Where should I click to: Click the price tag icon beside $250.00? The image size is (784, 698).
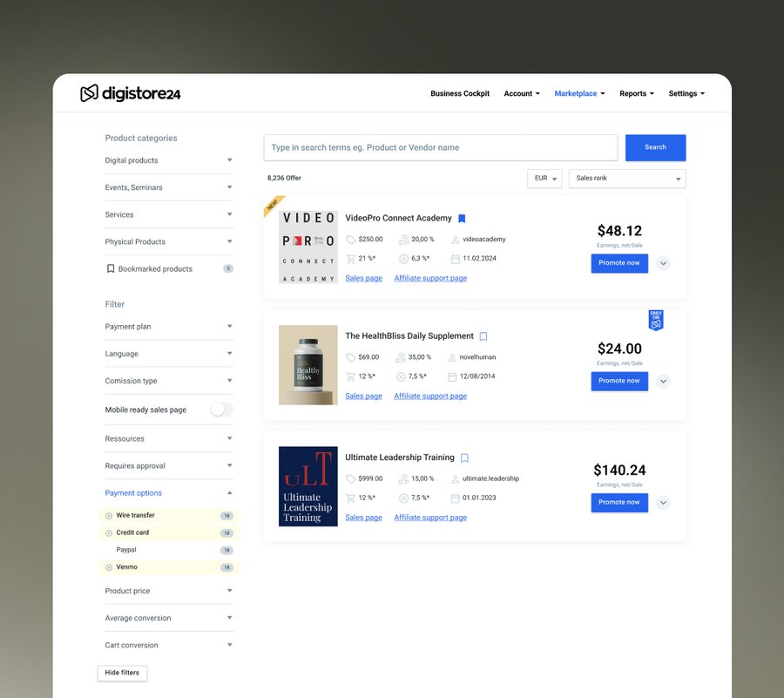[351, 240]
